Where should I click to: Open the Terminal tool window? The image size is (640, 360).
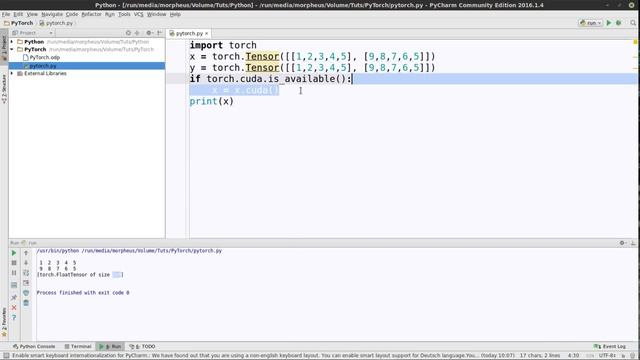click(x=78, y=347)
